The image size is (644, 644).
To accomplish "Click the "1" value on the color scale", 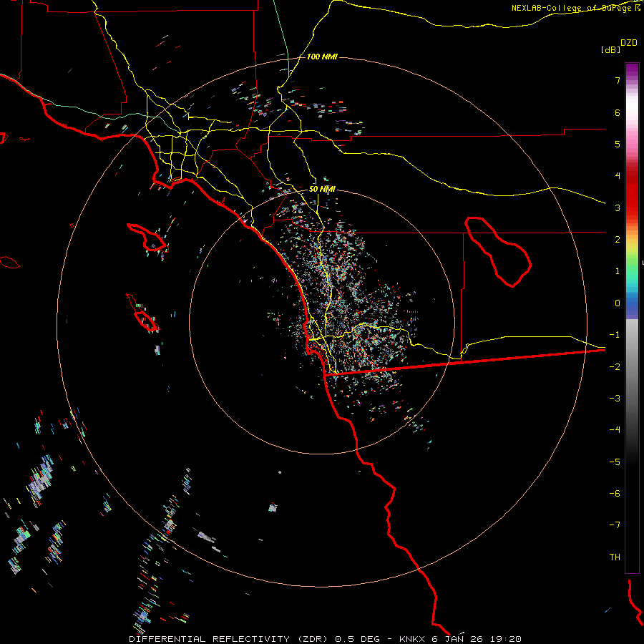I will pyautogui.click(x=618, y=271).
